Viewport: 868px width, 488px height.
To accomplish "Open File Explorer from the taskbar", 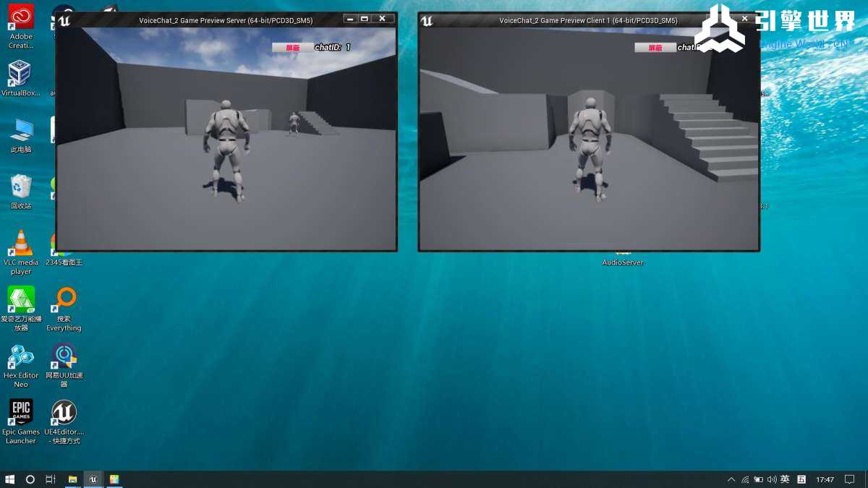I will coord(72,479).
